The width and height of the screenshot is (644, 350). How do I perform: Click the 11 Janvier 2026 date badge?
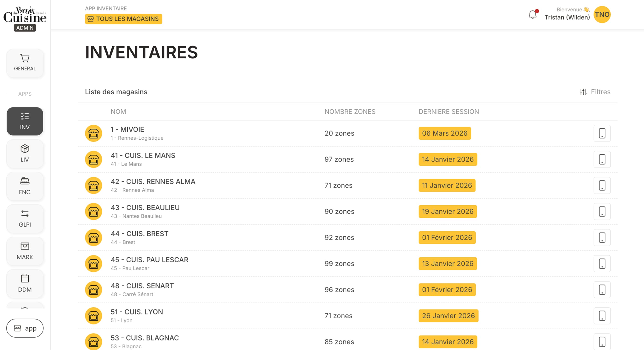447,186
